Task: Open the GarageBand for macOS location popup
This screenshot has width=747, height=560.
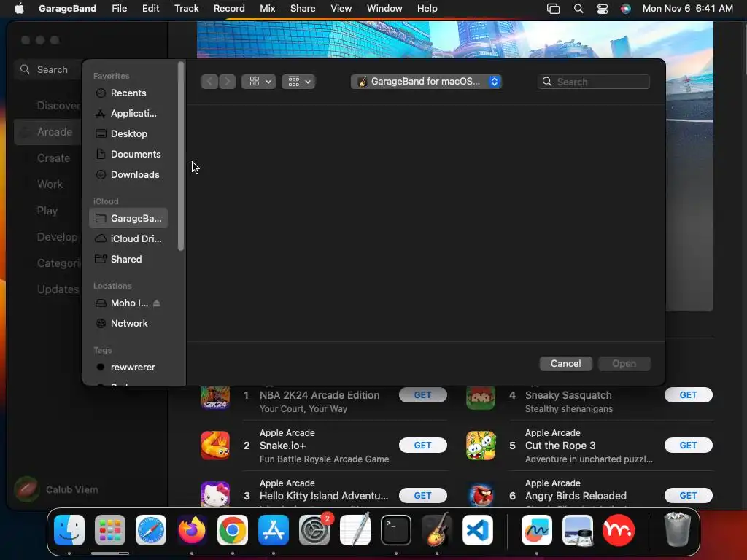Action: (x=426, y=82)
